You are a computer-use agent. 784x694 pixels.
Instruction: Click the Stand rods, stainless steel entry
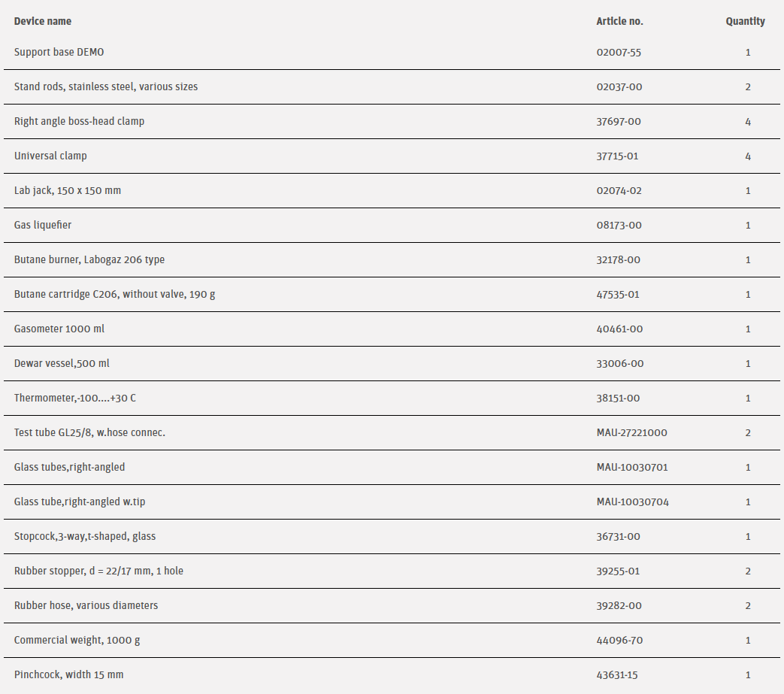pos(106,86)
